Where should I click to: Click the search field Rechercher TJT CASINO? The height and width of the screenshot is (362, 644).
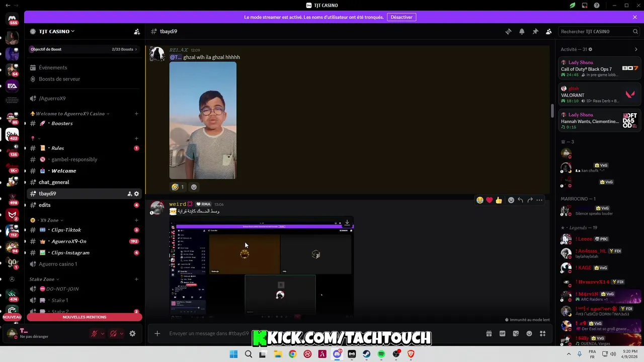tap(599, 31)
